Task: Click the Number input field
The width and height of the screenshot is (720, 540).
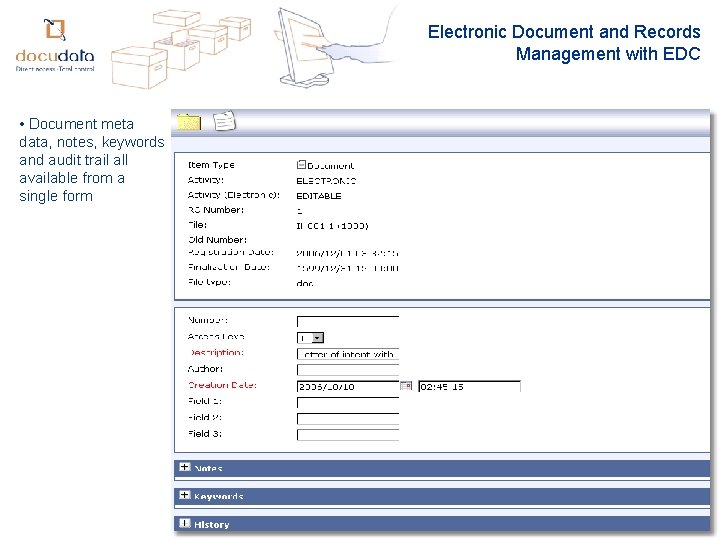Action: (x=348, y=321)
